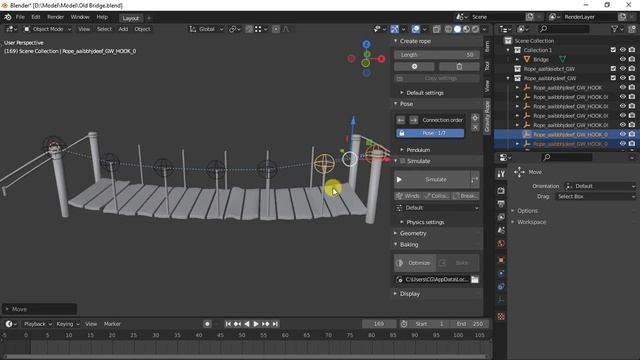Click the current frame number field
This screenshot has height=360, width=640.
pyautogui.click(x=378, y=324)
